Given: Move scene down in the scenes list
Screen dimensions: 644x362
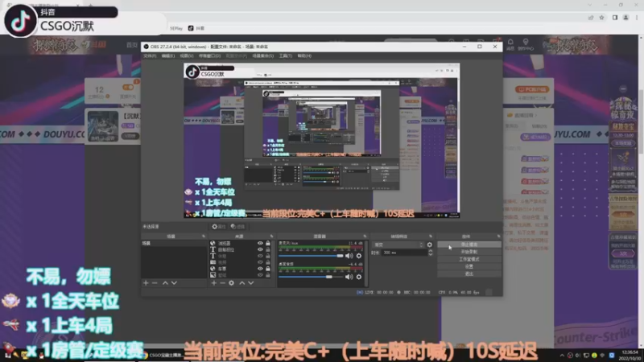Looking at the screenshot, I should coord(174,283).
